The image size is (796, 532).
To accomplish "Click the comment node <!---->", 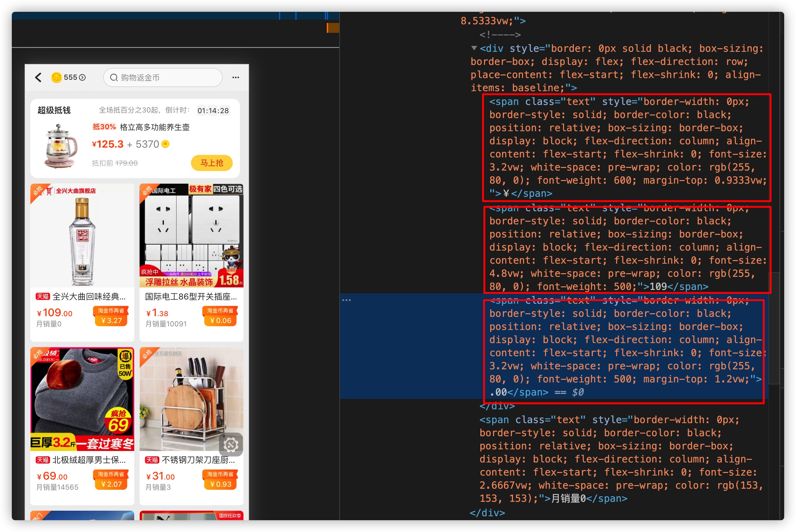I will click(x=500, y=35).
